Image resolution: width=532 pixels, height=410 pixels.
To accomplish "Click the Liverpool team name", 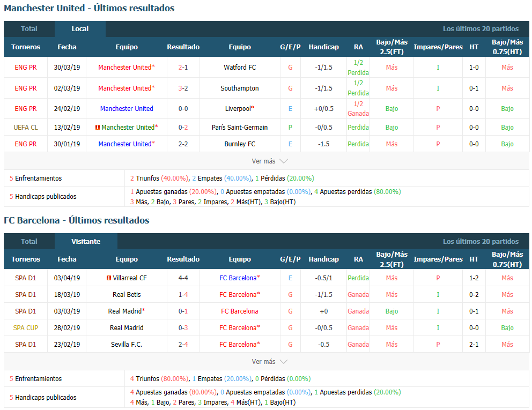I will tap(238, 108).
